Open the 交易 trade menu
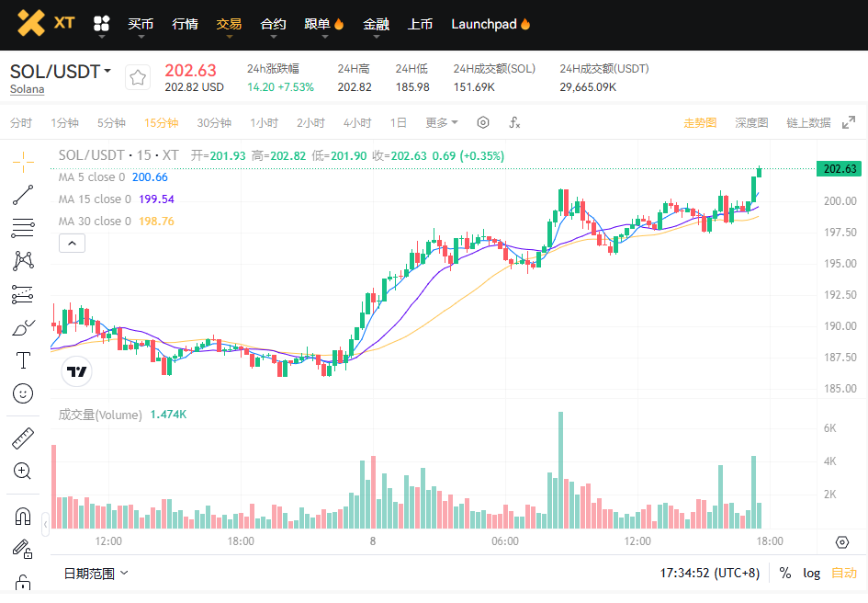The width and height of the screenshot is (868, 603). (229, 24)
